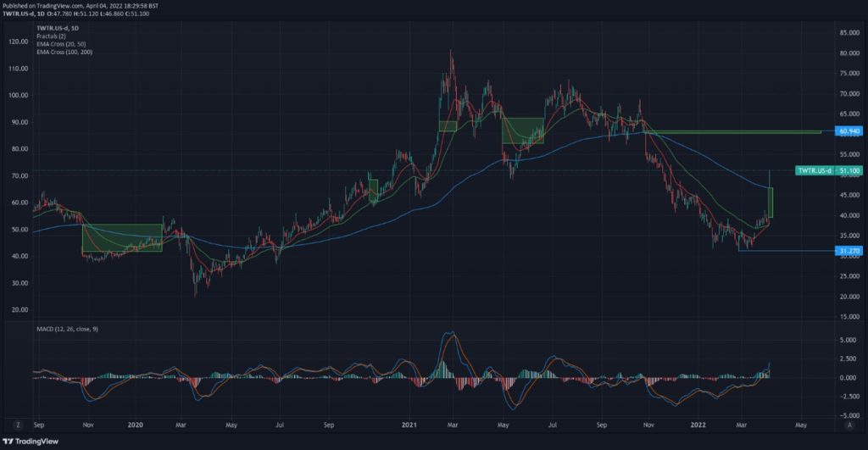868x450 pixels.
Task: Click the 85.000 label on right price axis
Action: point(849,33)
